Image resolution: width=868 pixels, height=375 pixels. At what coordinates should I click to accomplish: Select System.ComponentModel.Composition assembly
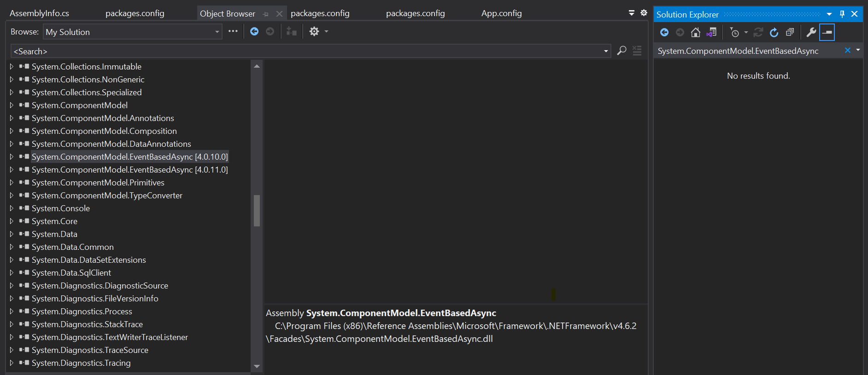[104, 131]
